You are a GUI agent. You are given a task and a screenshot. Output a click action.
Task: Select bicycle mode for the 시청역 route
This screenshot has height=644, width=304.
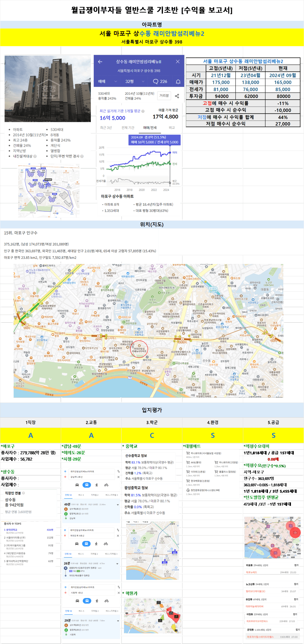pos(106,601)
